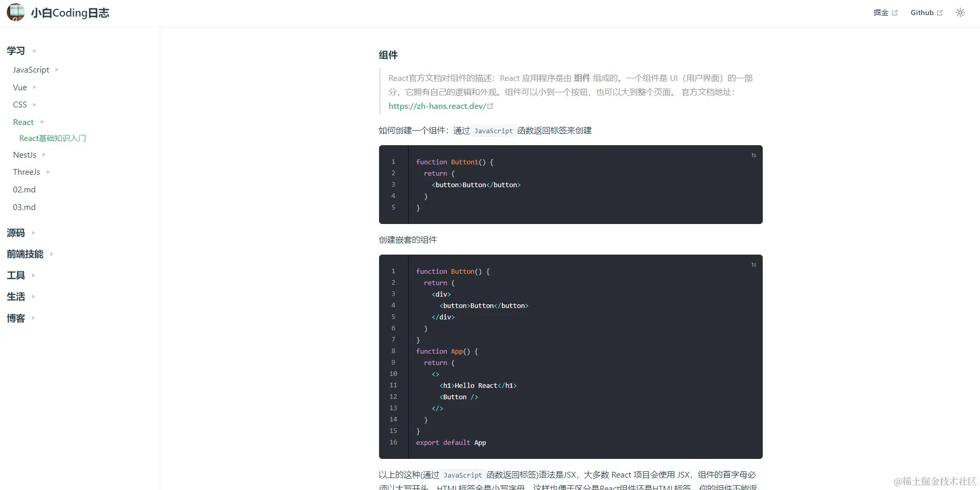980x490 pixels.
Task: Select the 生活 sidebar heading
Action: (x=16, y=297)
